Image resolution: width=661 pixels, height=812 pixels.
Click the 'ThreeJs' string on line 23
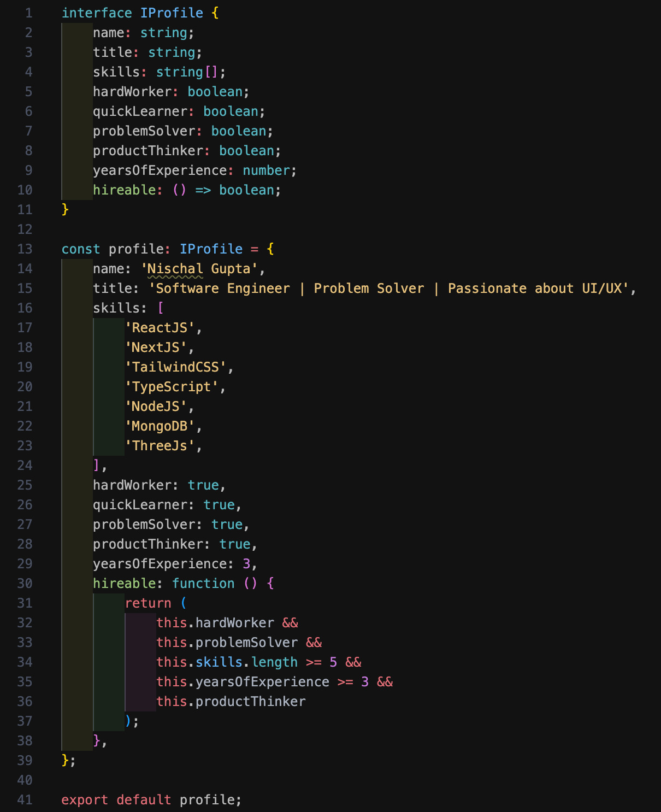(x=160, y=446)
